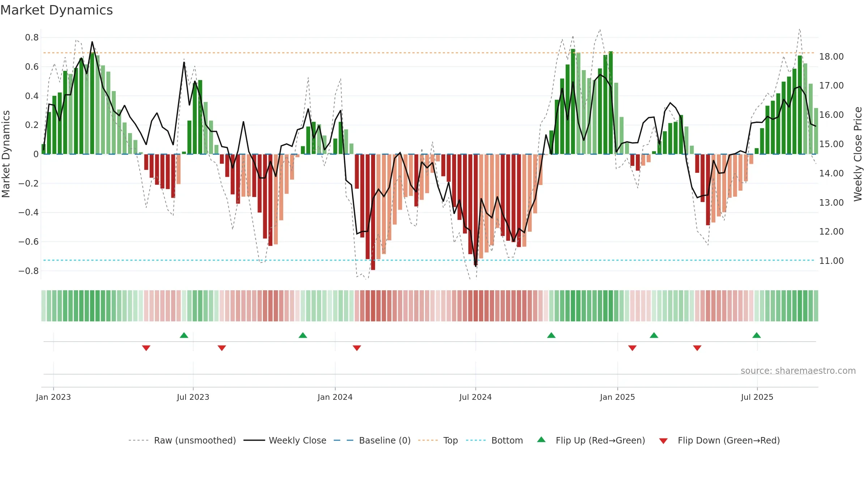Click the 15.00 right axis tick label
This screenshot has height=488, width=868.
(x=831, y=144)
